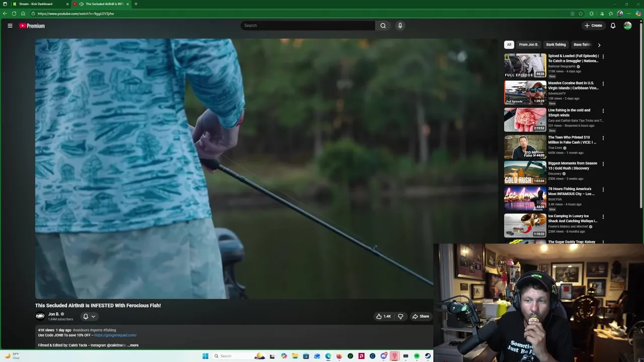Click the browser home button
644x362 pixels.
click(23, 14)
